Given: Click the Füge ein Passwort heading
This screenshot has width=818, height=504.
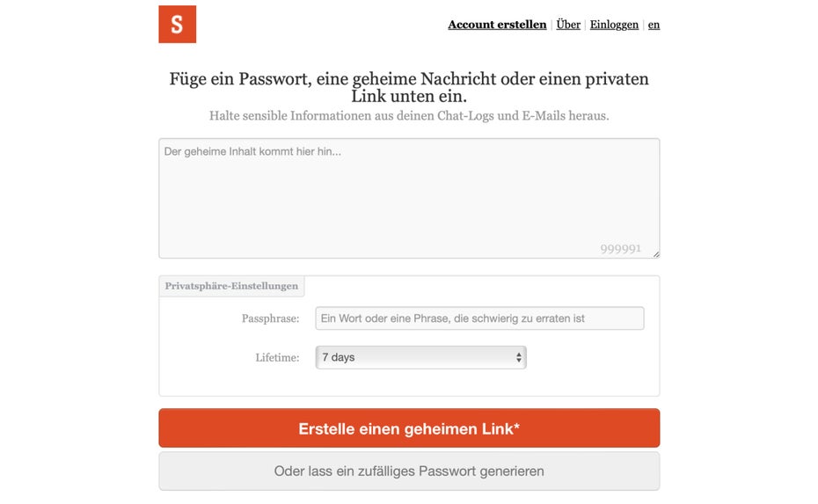Looking at the screenshot, I should click(409, 87).
